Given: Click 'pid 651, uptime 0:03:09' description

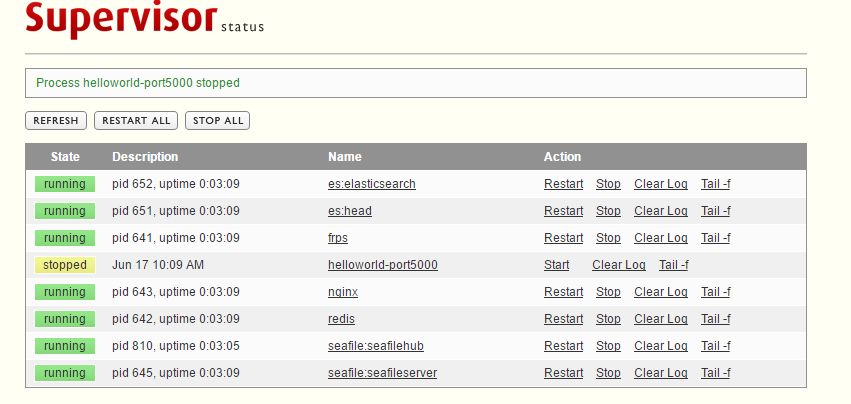Looking at the screenshot, I should [176, 211].
